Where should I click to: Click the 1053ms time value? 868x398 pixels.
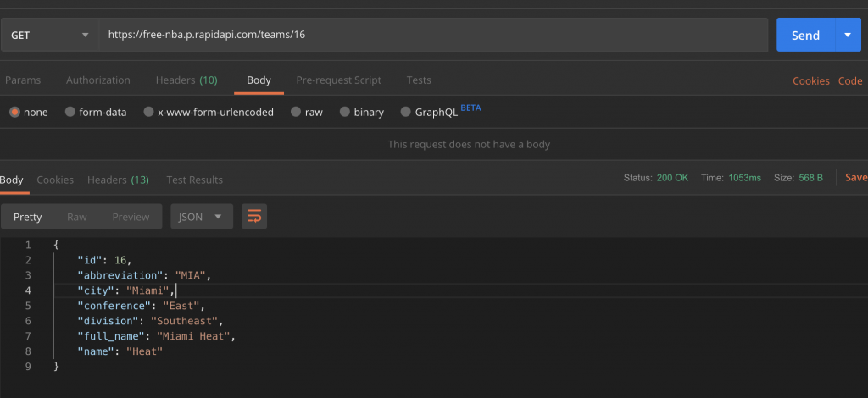coord(745,178)
